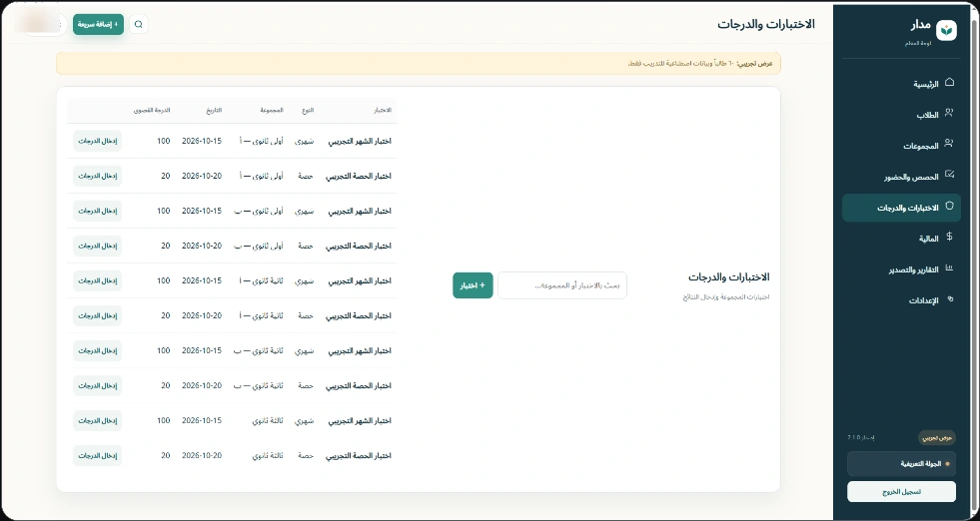Click group أولى ثانوي — أ in its monthly row
This screenshot has height=521, width=980.
(262, 141)
